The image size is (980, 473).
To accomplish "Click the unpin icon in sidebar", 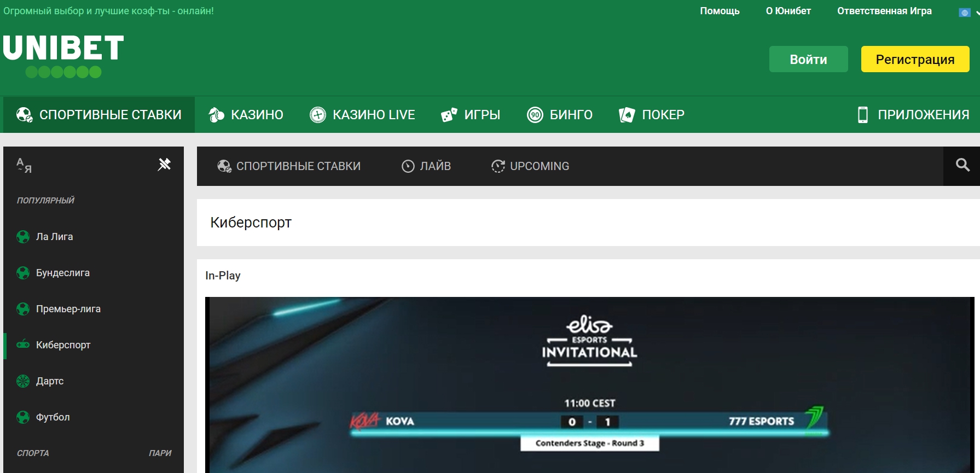I will (164, 164).
